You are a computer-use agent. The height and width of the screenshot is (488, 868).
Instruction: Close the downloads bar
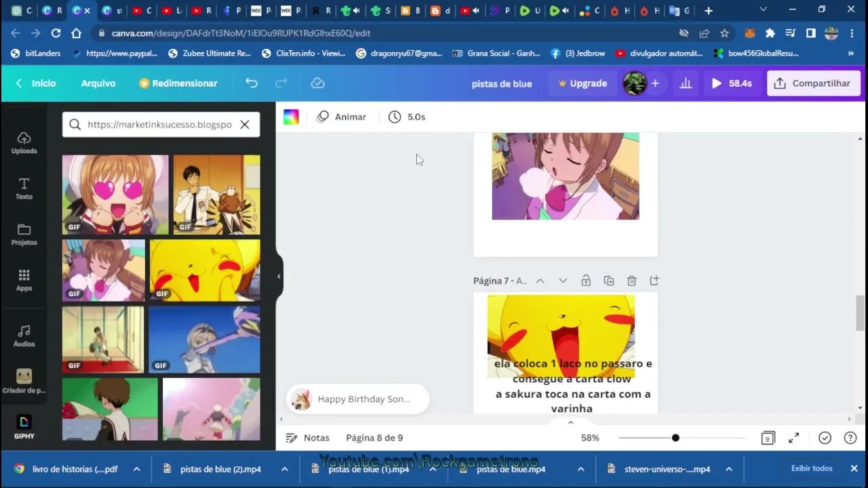[x=854, y=468]
